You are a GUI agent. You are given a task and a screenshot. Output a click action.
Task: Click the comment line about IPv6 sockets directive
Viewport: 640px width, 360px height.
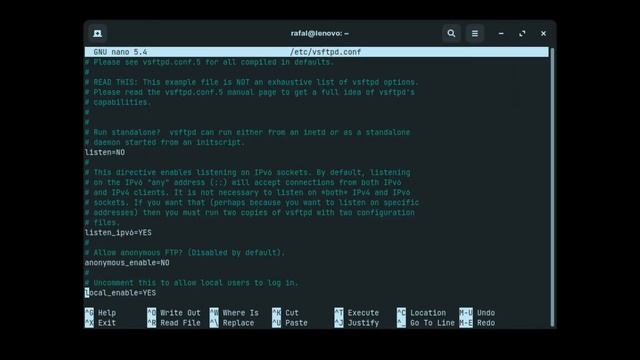(x=247, y=172)
